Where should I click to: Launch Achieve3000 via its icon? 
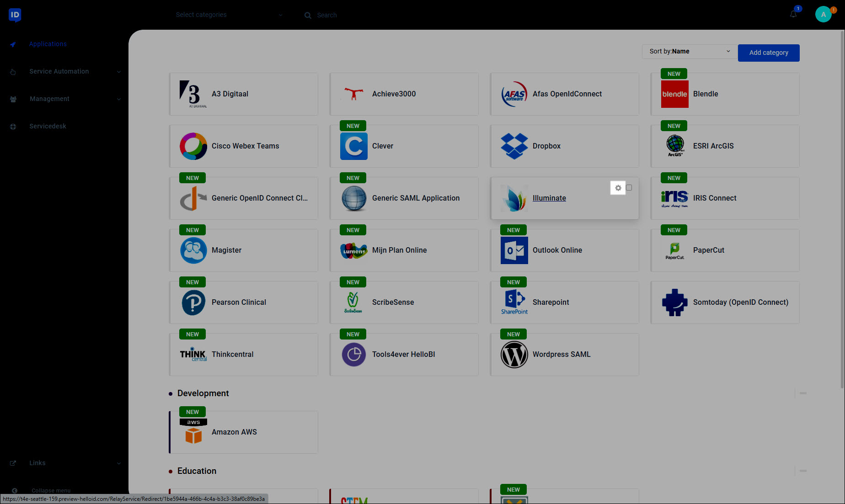pyautogui.click(x=354, y=94)
